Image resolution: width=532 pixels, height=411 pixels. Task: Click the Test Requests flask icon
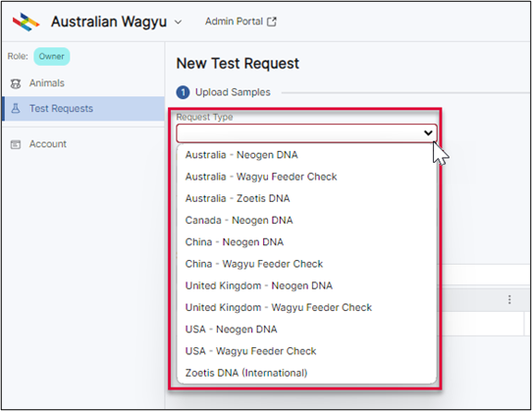click(x=16, y=109)
